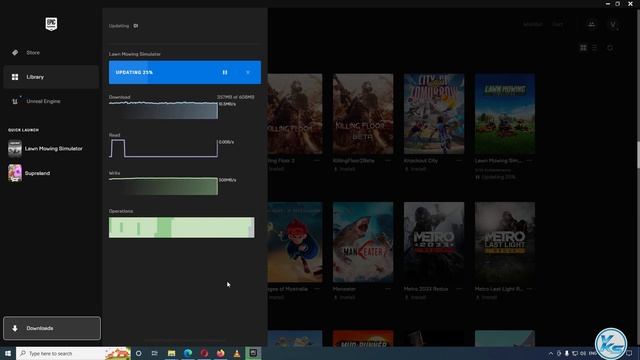This screenshot has height=360, width=640.
Task: Click Install under Knockout City
Action: point(420,169)
